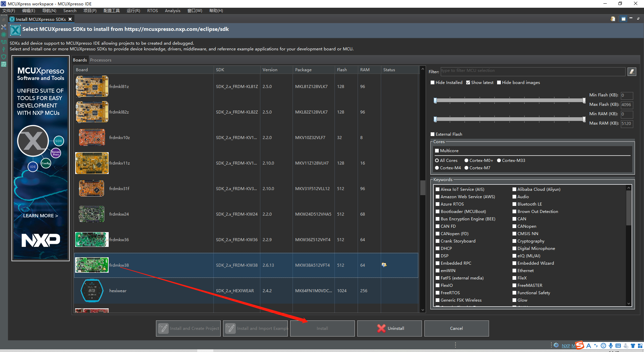Screen dimensions: 644x352
Task: Click the RAM slider right handle
Action: pos(584,119)
